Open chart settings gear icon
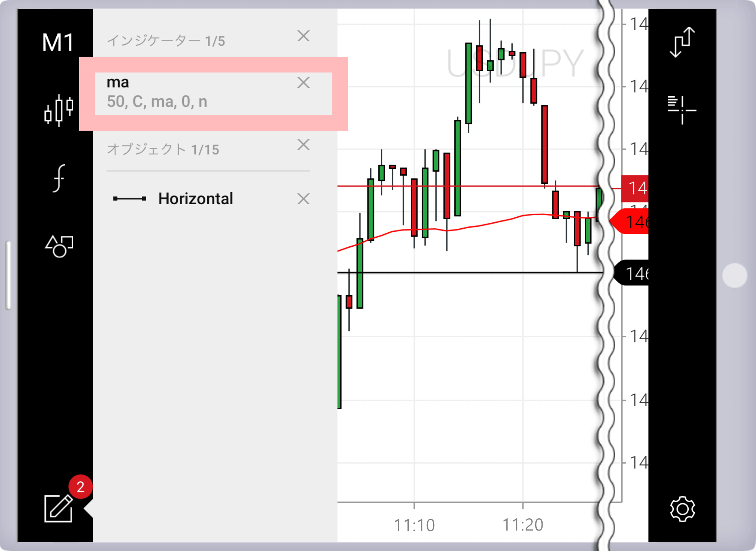This screenshot has height=551, width=756. click(x=682, y=509)
